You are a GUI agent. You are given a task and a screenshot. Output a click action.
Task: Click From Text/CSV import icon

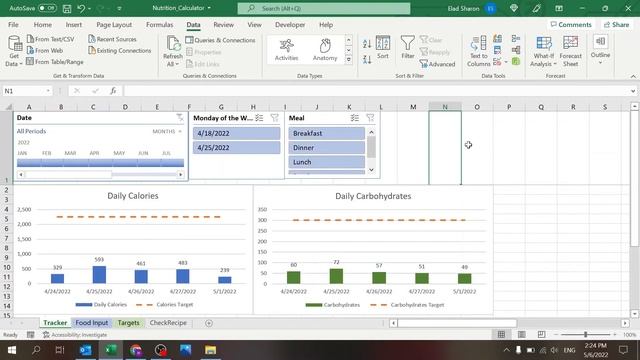pyautogui.click(x=30, y=39)
